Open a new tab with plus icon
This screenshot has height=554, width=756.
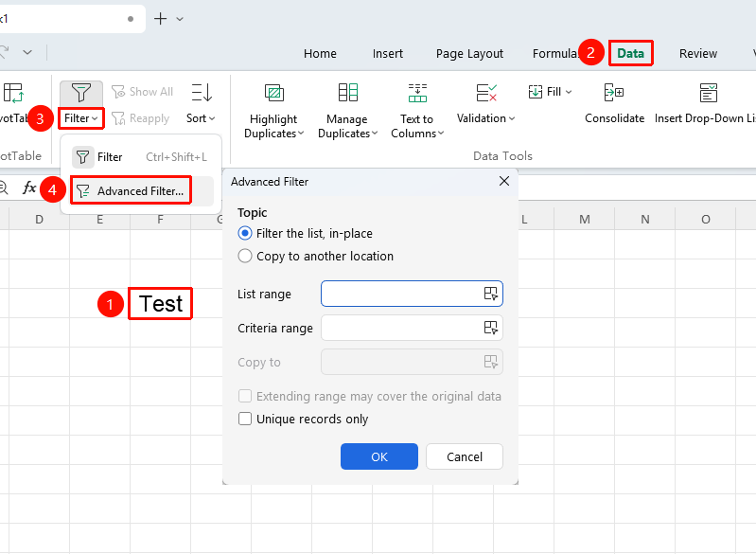click(x=160, y=19)
